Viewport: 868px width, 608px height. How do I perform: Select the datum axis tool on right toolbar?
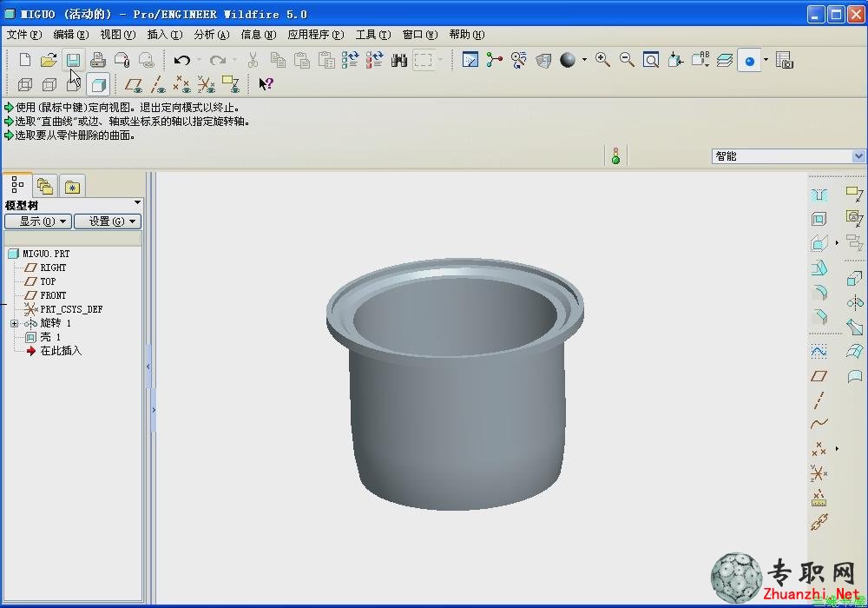[819, 400]
